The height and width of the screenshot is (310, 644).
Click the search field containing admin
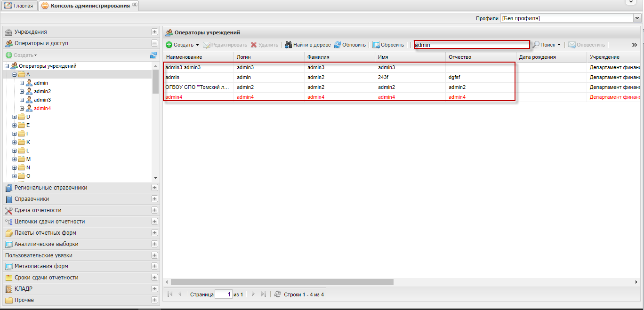pyautogui.click(x=471, y=45)
